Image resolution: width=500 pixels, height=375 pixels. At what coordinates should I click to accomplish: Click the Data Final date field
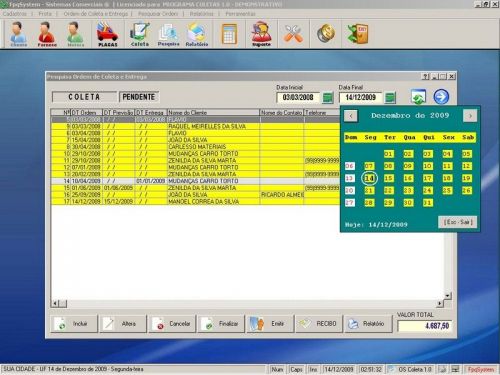point(360,97)
